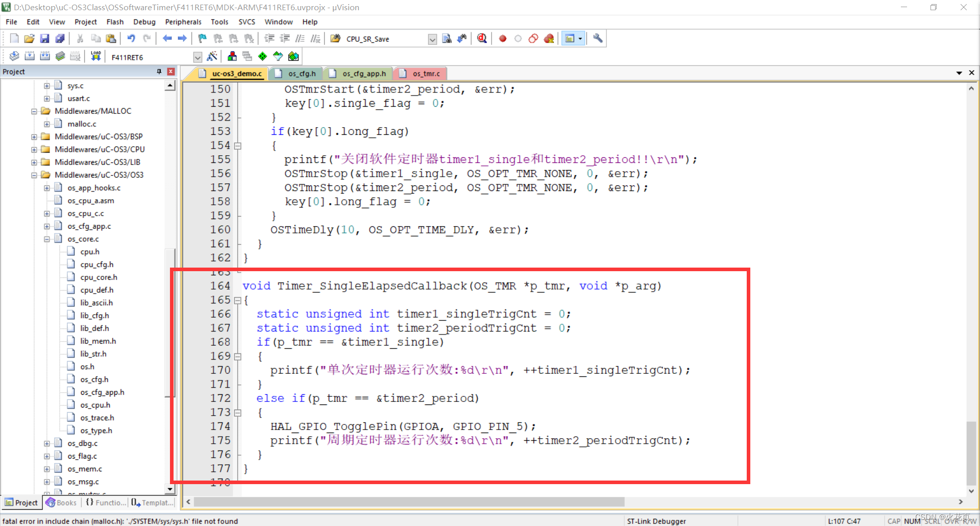Viewport: 980px width, 526px height.
Task: Open Find in Files
Action: [x=335, y=38]
